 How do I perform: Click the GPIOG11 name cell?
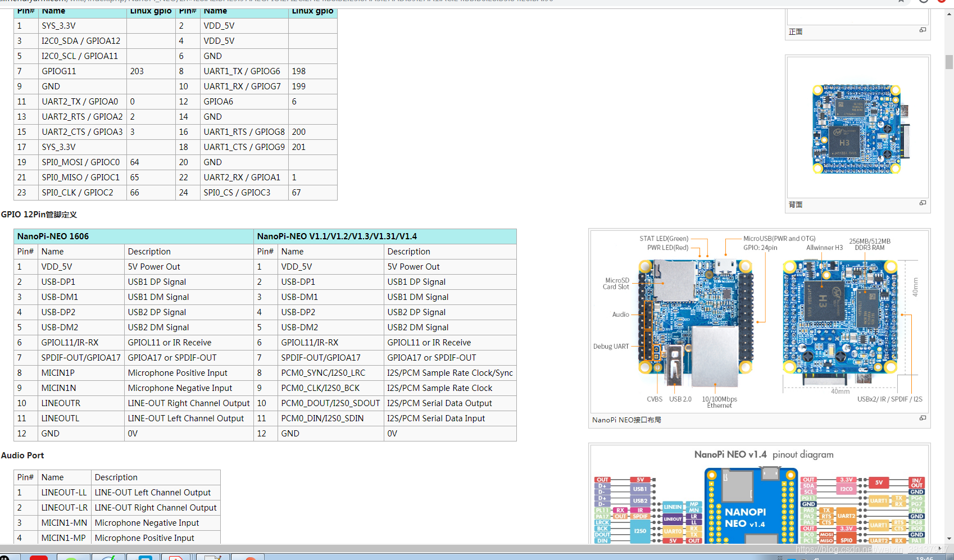82,71
